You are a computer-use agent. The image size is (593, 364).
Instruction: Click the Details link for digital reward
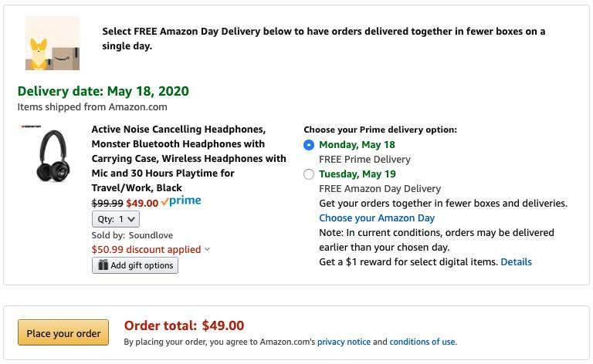point(516,262)
